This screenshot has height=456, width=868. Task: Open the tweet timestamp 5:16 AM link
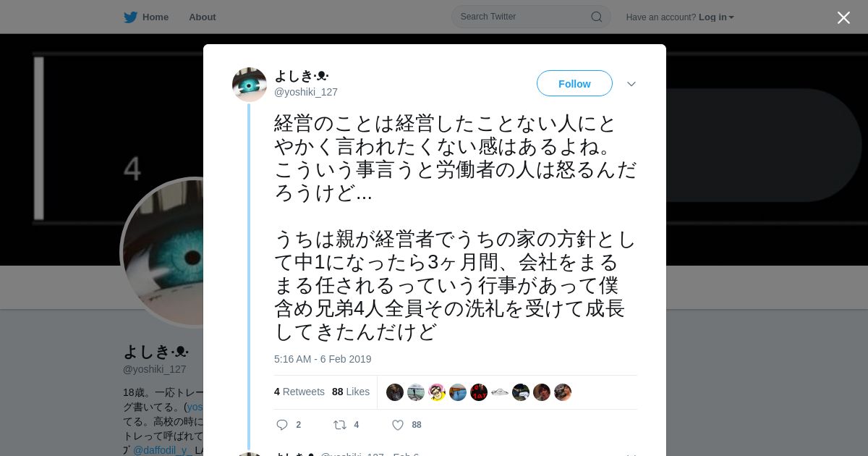coord(323,359)
